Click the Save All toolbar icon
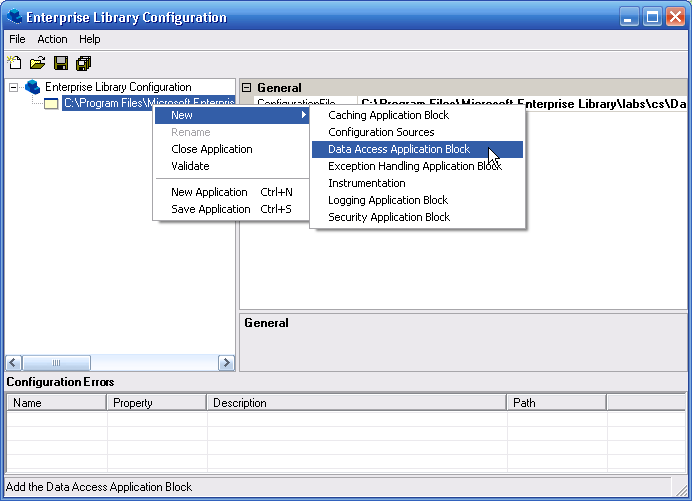The height and width of the screenshot is (501, 692). point(84,63)
